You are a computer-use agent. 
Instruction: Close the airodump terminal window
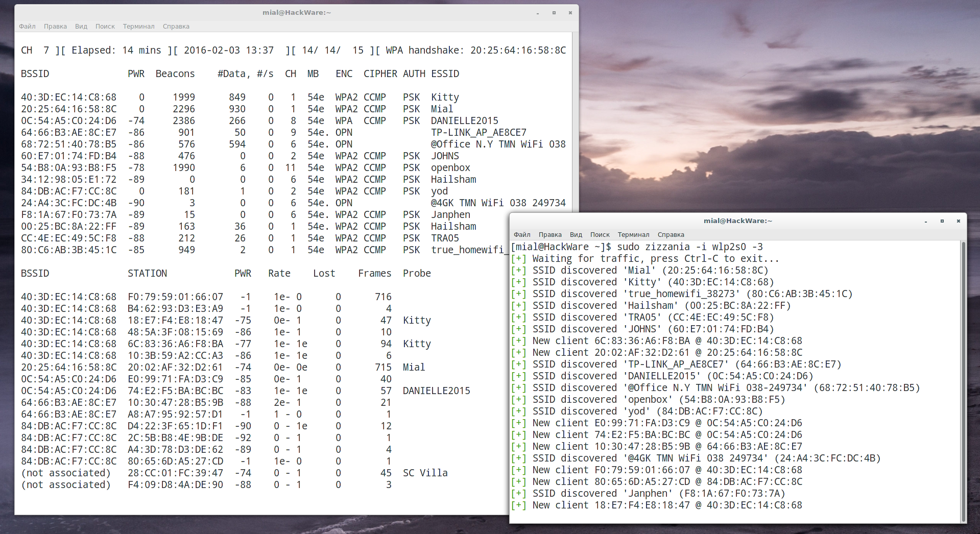(570, 13)
